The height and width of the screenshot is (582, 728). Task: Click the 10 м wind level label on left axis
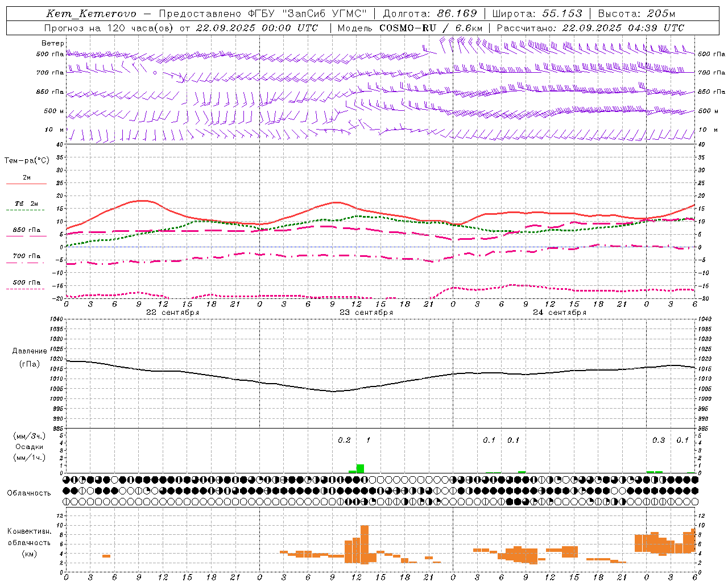pyautogui.click(x=54, y=130)
